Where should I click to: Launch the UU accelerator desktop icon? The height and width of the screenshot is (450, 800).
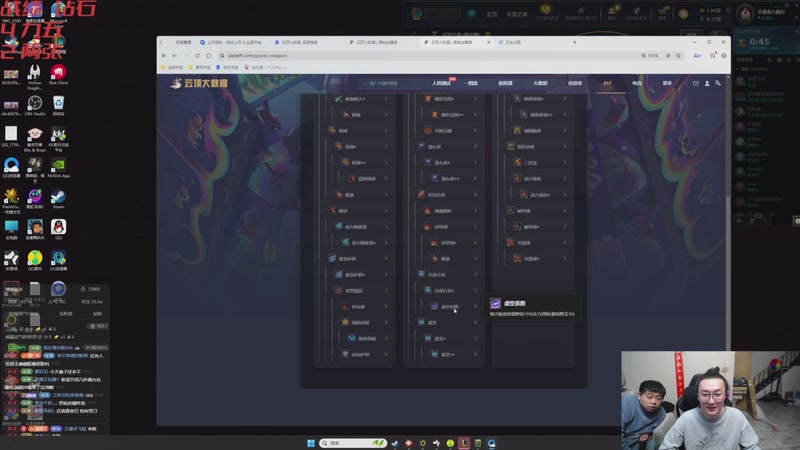tap(58, 260)
